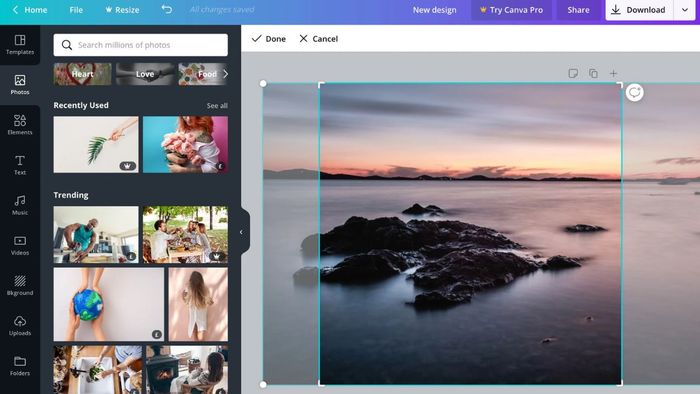
Task: Choose the washing vegetables sink photo
Action: click(98, 369)
